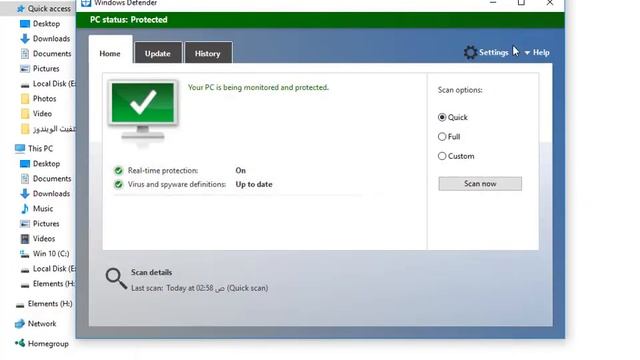Click the Windows Defender title bar icon
Image resolution: width=640 pixels, height=360 pixels.
click(86, 3)
